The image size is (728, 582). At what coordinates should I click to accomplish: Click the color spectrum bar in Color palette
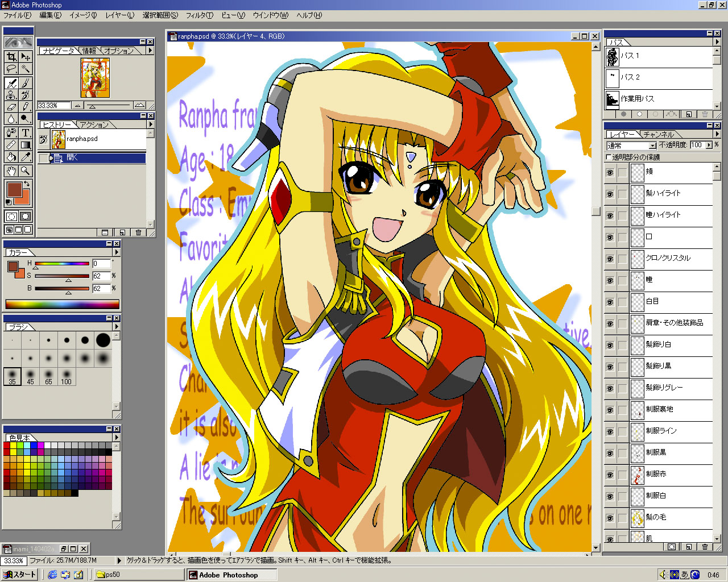coord(63,305)
